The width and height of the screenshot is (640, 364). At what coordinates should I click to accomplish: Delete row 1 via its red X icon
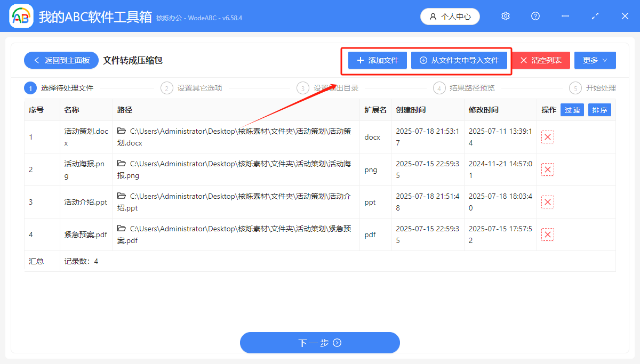547,137
